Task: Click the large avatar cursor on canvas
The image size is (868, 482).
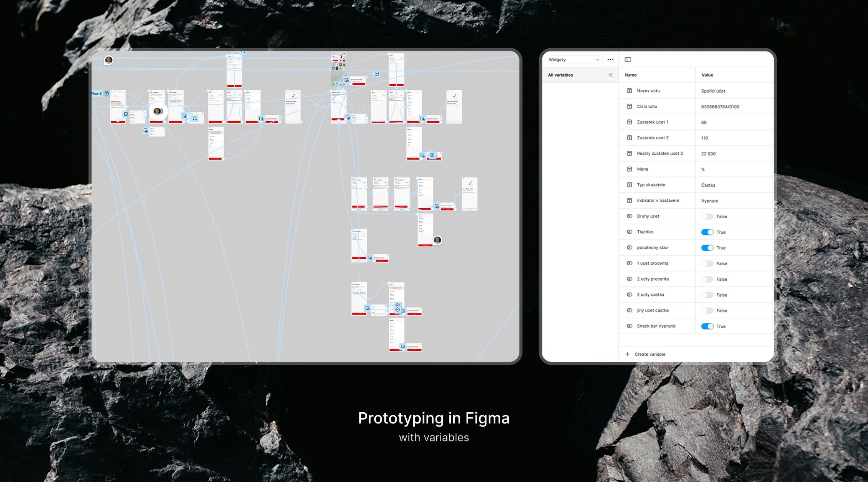Action: (x=158, y=112)
